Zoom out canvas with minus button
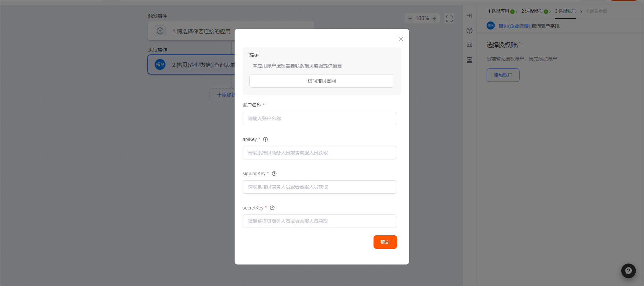 [410, 18]
